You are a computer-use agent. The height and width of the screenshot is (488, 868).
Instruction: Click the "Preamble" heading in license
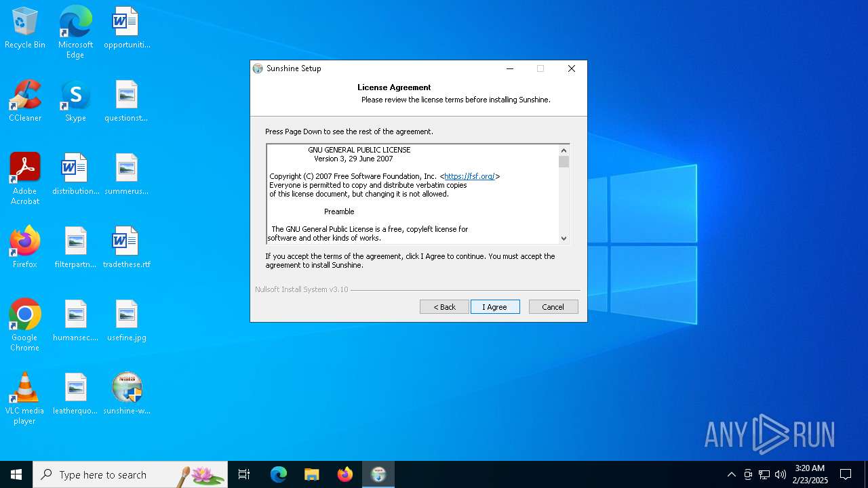click(x=339, y=211)
